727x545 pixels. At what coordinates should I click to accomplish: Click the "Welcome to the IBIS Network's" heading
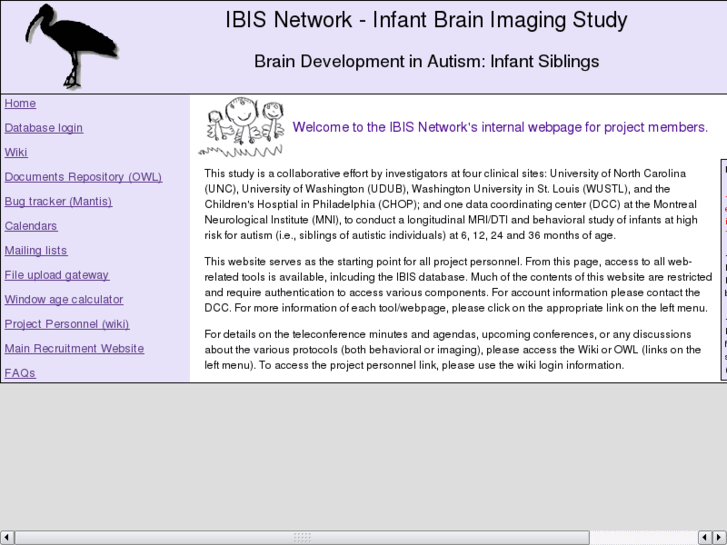[500, 127]
